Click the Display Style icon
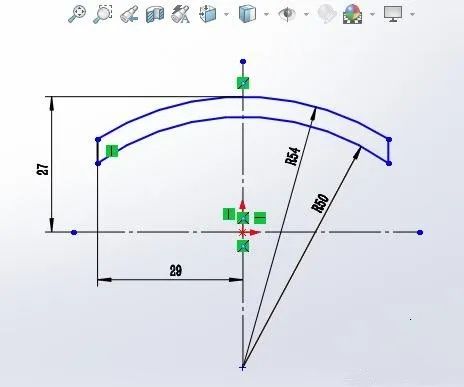This screenshot has width=464, height=387. coord(247,14)
